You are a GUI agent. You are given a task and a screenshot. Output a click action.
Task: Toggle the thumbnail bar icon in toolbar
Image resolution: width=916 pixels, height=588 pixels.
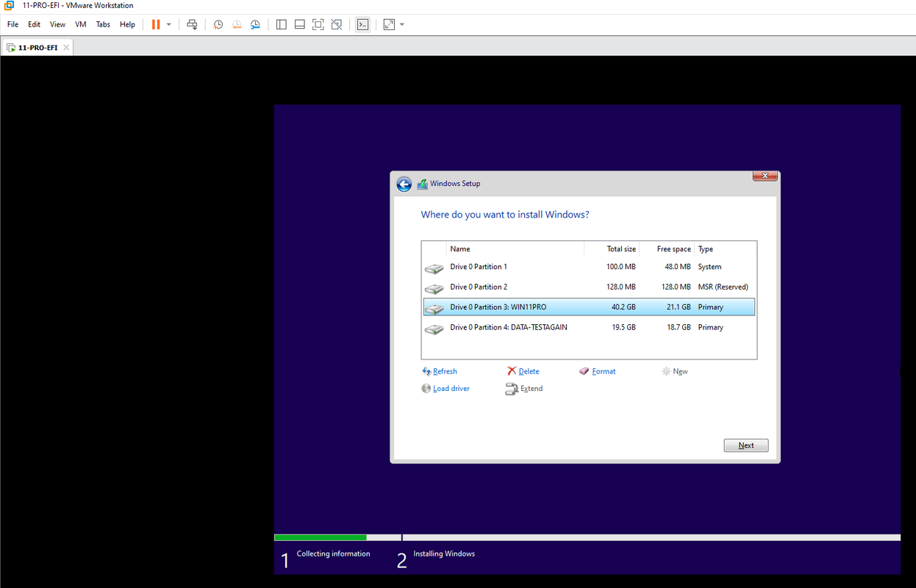point(300,24)
